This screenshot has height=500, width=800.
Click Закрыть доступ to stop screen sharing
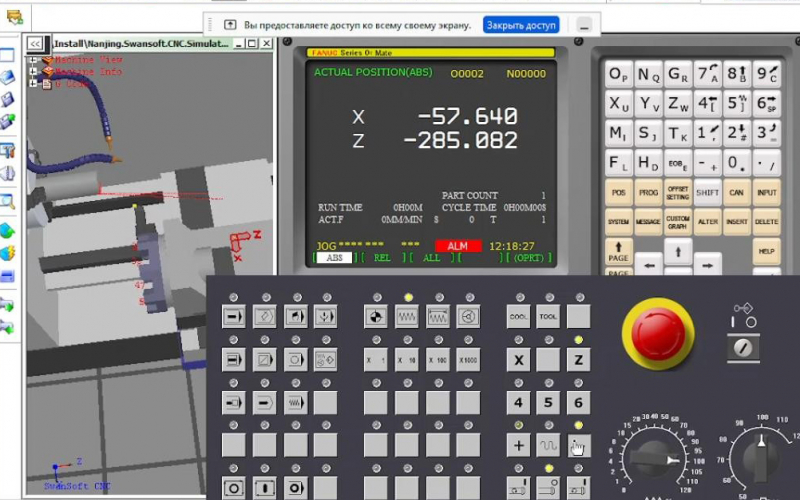[x=521, y=24]
